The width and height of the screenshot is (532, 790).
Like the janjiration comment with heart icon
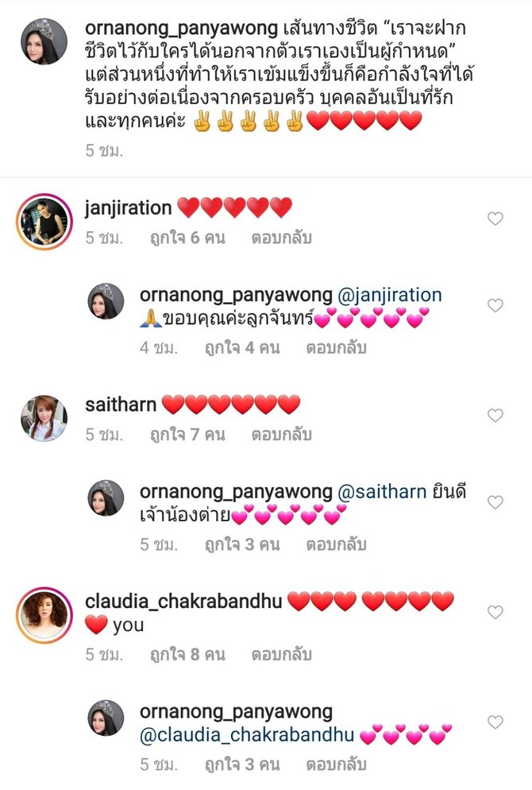click(495, 218)
